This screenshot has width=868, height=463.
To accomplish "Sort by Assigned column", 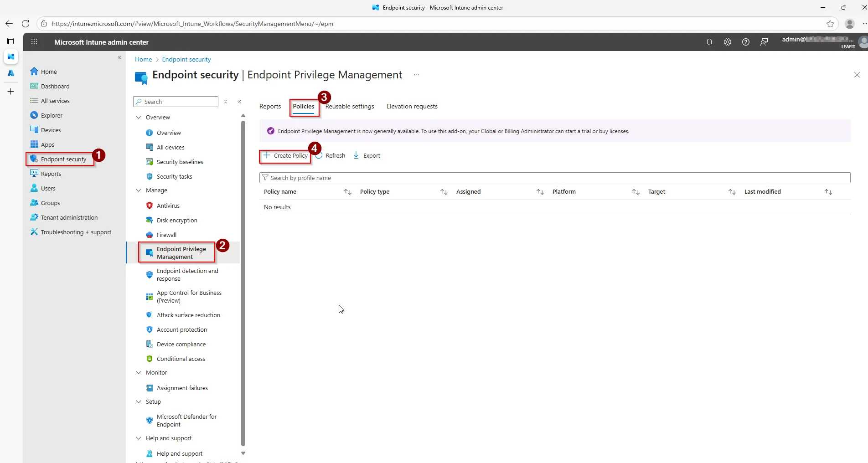I will click(540, 192).
